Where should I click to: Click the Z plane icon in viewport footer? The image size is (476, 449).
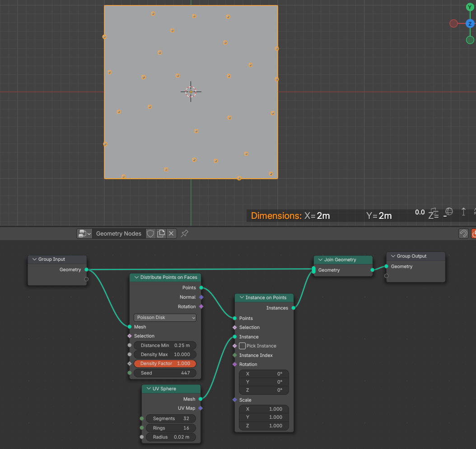coord(433,213)
